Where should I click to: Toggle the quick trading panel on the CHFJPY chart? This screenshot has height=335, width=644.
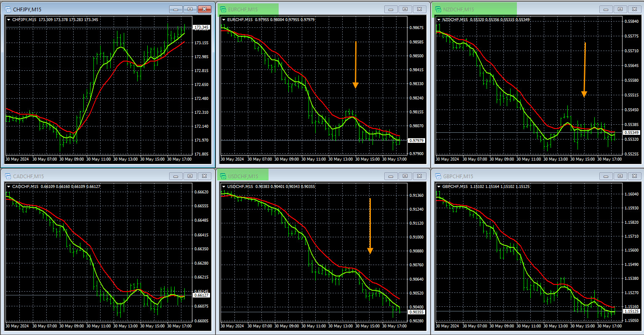[x=8, y=19]
